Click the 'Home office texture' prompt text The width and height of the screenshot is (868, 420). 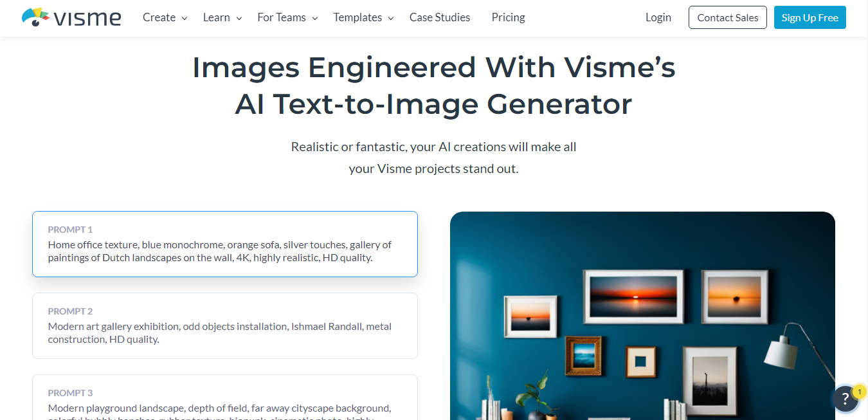tap(220, 251)
